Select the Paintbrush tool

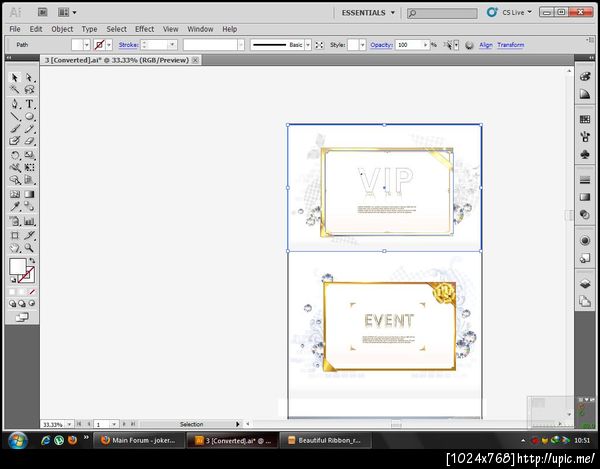pos(15,129)
